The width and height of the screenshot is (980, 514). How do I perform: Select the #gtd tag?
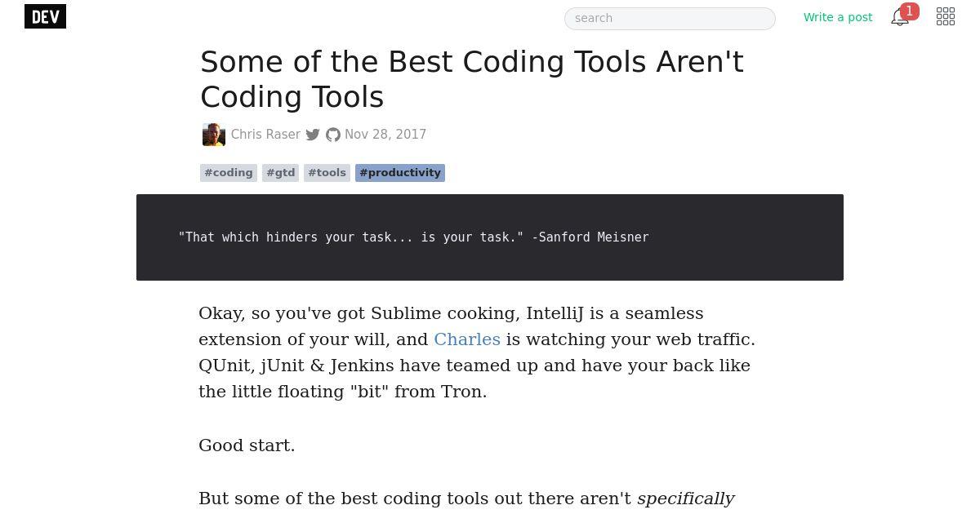(281, 173)
